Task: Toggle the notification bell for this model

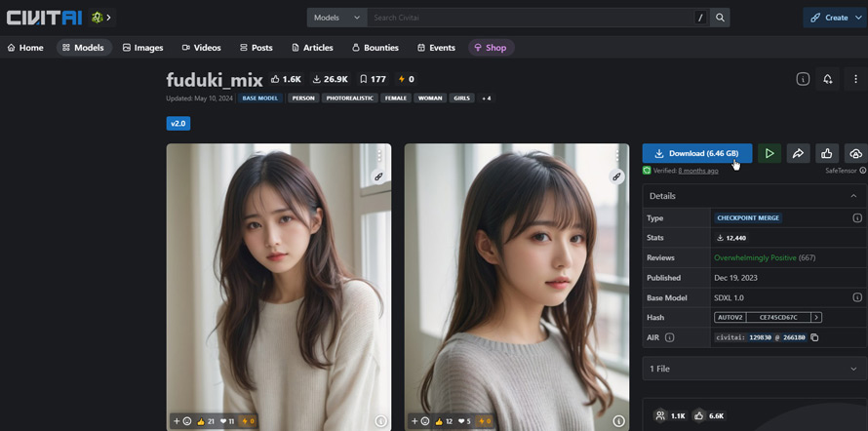Action: pos(828,79)
